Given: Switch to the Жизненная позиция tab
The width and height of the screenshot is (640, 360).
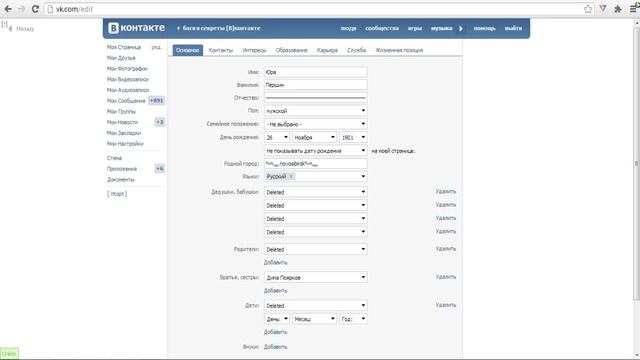Looking at the screenshot, I should [399, 50].
